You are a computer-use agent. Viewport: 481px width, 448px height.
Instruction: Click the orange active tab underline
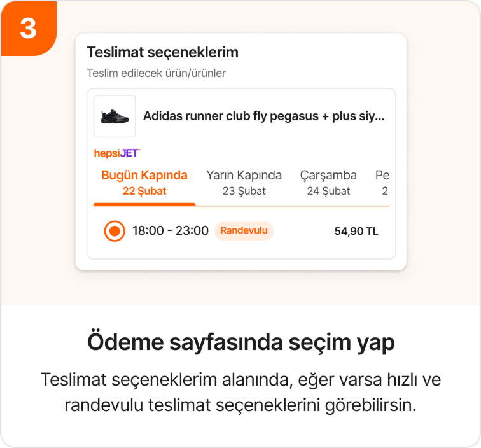click(x=144, y=204)
